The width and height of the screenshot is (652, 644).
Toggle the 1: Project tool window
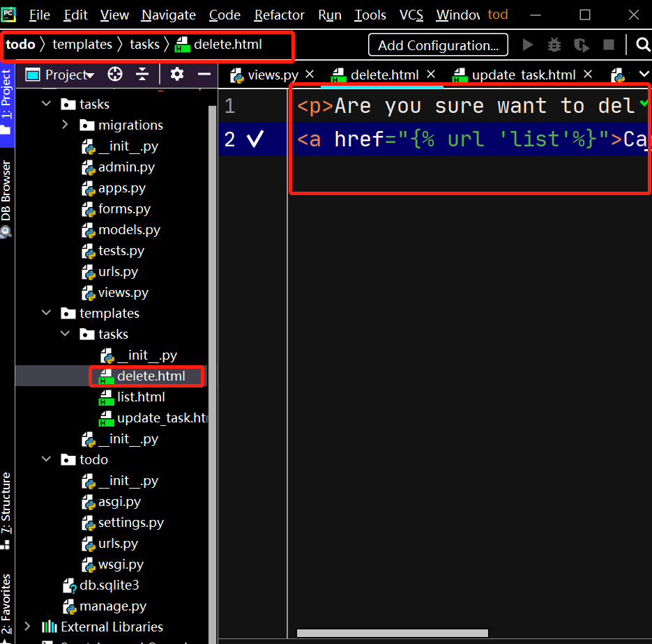(7, 103)
